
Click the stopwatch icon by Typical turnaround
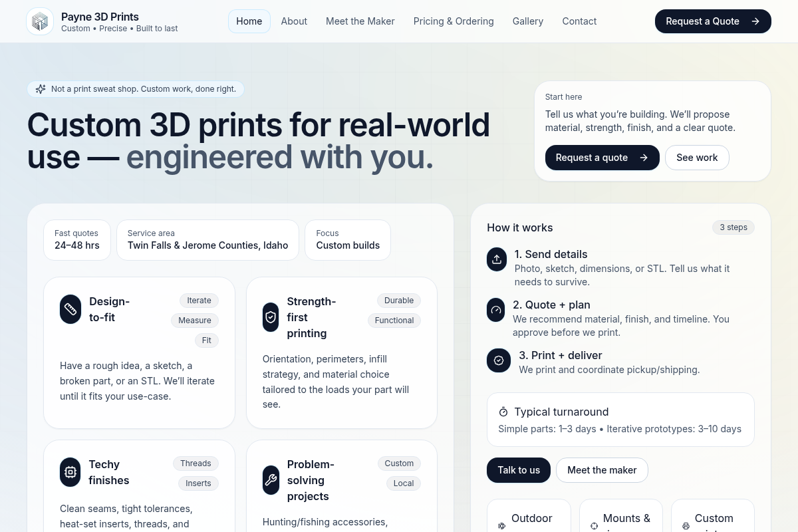pos(503,412)
